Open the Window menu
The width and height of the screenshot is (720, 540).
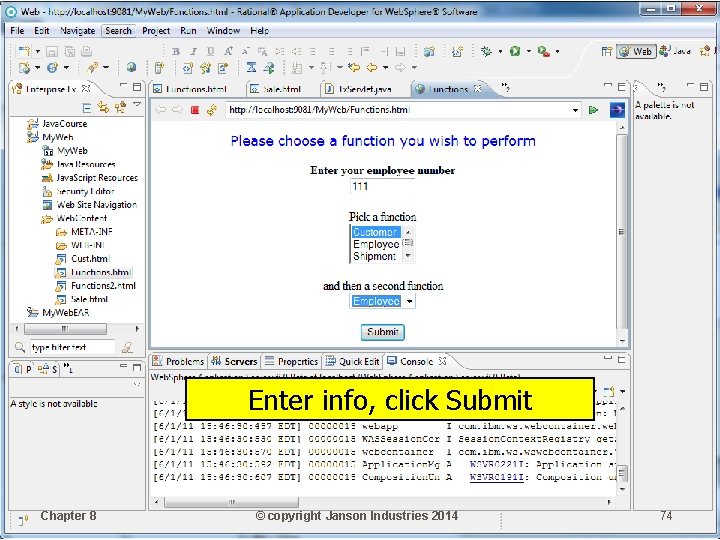point(223,31)
